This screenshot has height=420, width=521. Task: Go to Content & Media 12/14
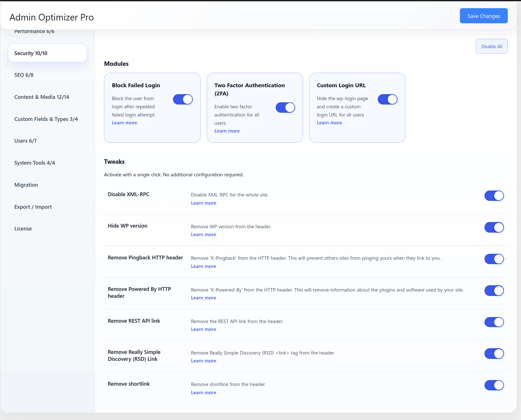42,97
